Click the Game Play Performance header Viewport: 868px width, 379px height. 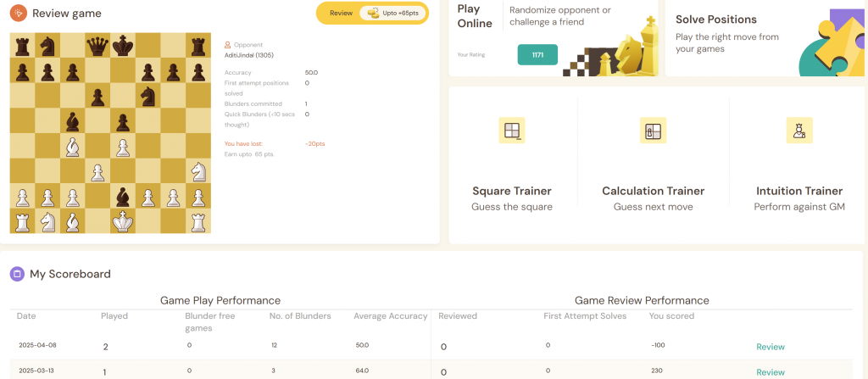tap(220, 300)
